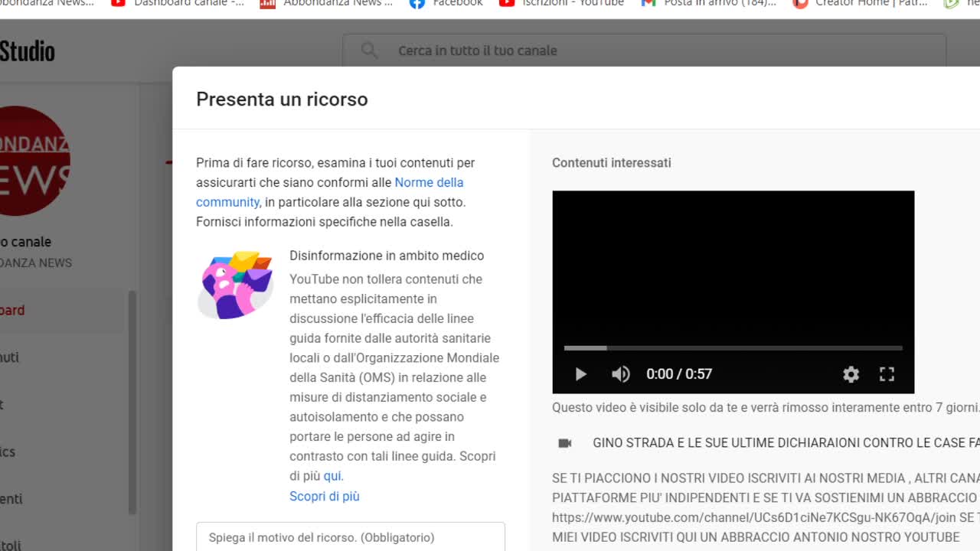Switch to the Iscrizioni - YouTube tab

pos(562,3)
